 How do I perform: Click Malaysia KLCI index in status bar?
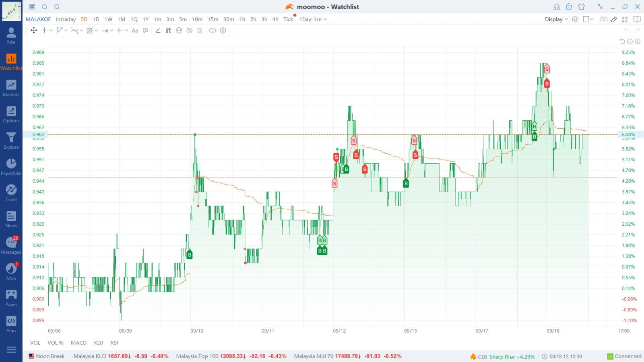point(121,356)
